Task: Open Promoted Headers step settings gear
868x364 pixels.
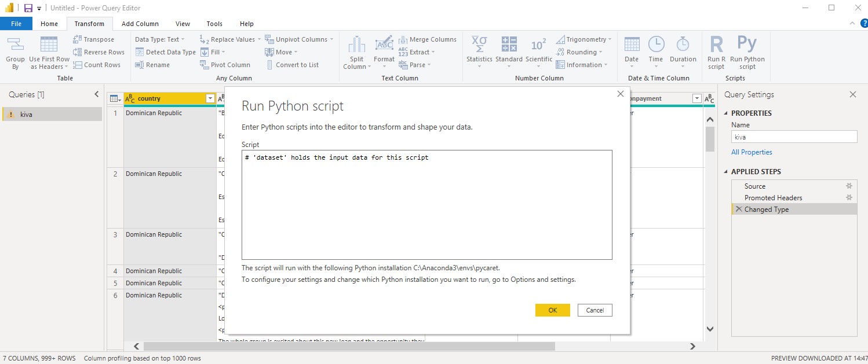Action: point(849,197)
